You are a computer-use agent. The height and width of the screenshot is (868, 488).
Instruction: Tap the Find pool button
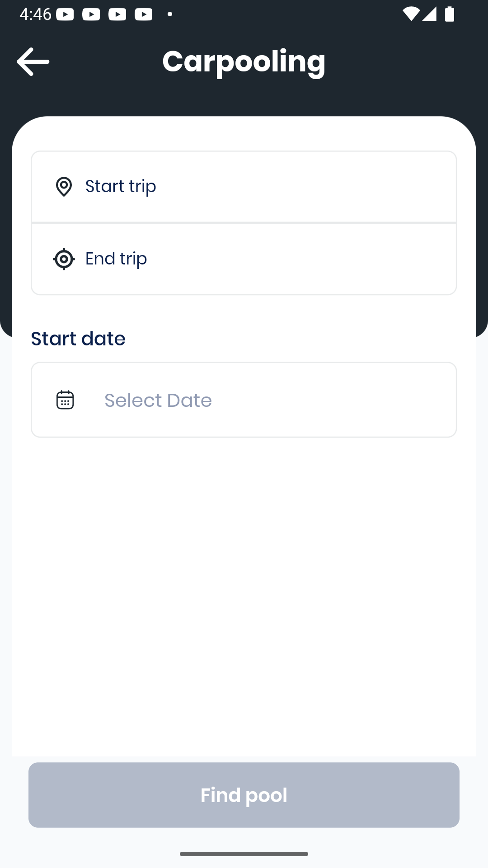coord(244,795)
